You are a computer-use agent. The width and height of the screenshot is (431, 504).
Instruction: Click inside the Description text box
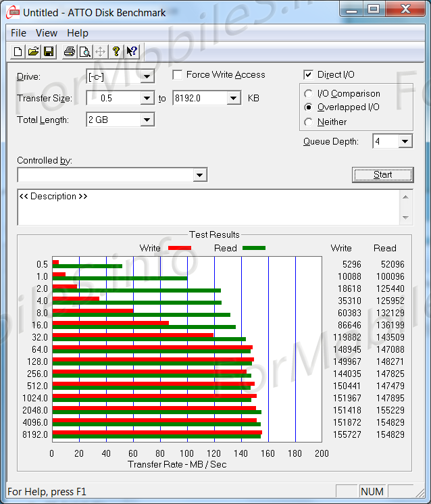(x=203, y=209)
